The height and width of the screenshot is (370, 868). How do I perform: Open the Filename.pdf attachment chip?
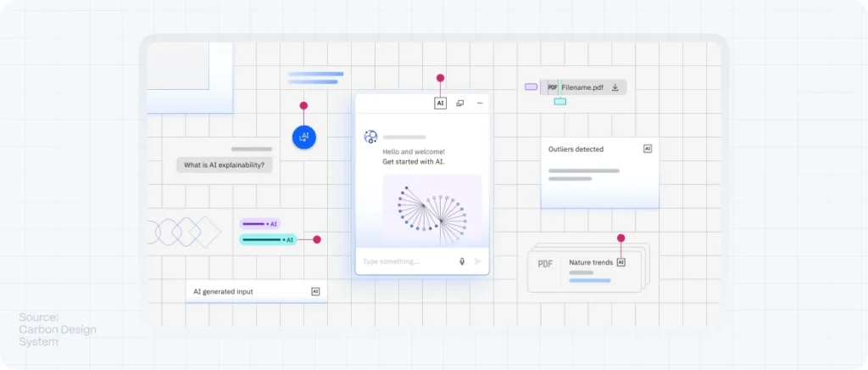tap(581, 87)
